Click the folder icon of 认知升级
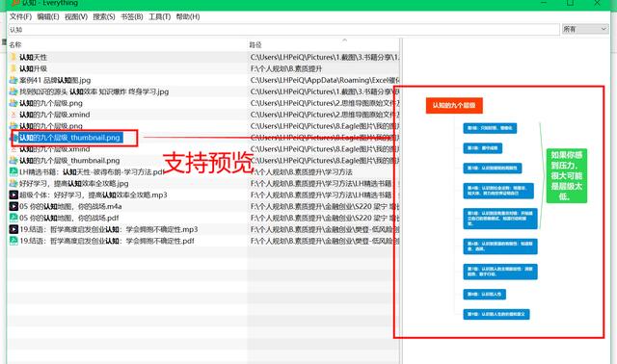 click(x=13, y=68)
